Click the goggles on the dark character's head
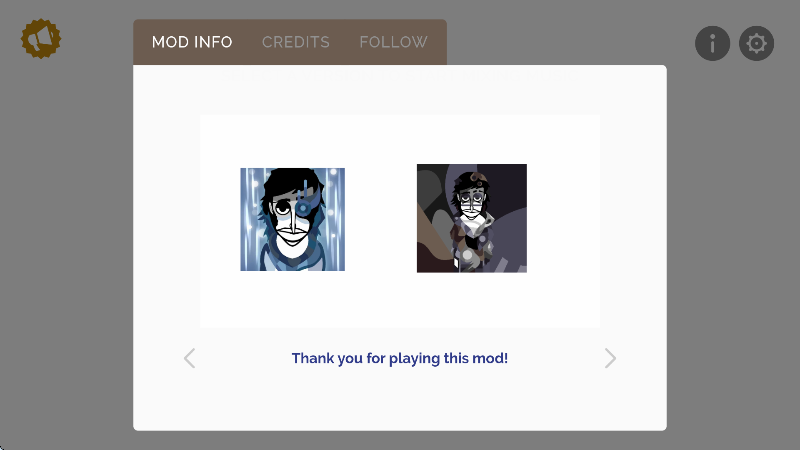 (x=479, y=178)
